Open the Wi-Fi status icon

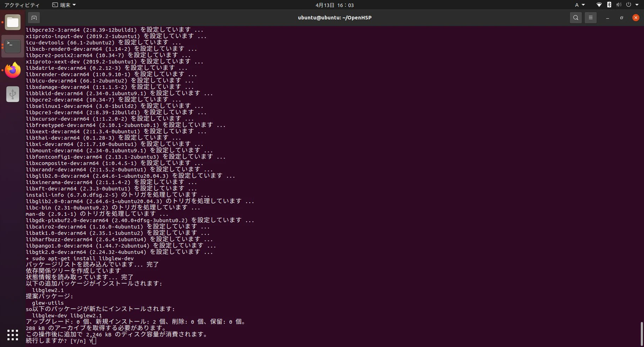pos(599,5)
